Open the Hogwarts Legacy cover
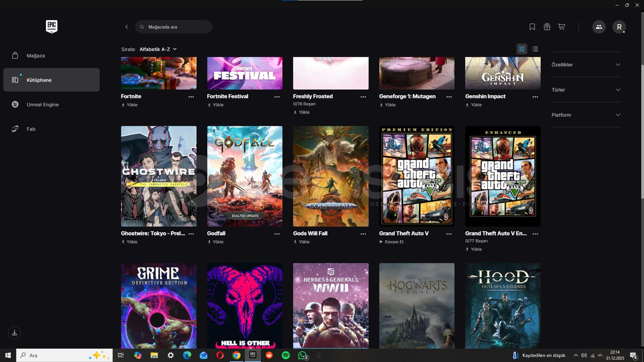This screenshot has height=362, width=644. [x=417, y=306]
